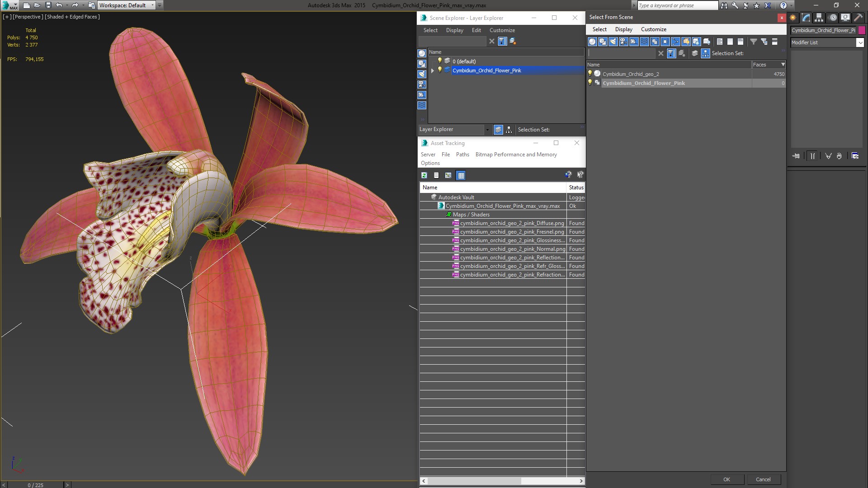Redo the last action
The image size is (868, 488).
click(75, 5)
